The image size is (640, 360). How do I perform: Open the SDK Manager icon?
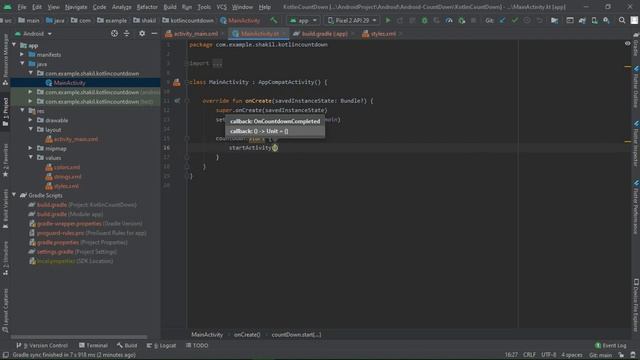coord(607,20)
